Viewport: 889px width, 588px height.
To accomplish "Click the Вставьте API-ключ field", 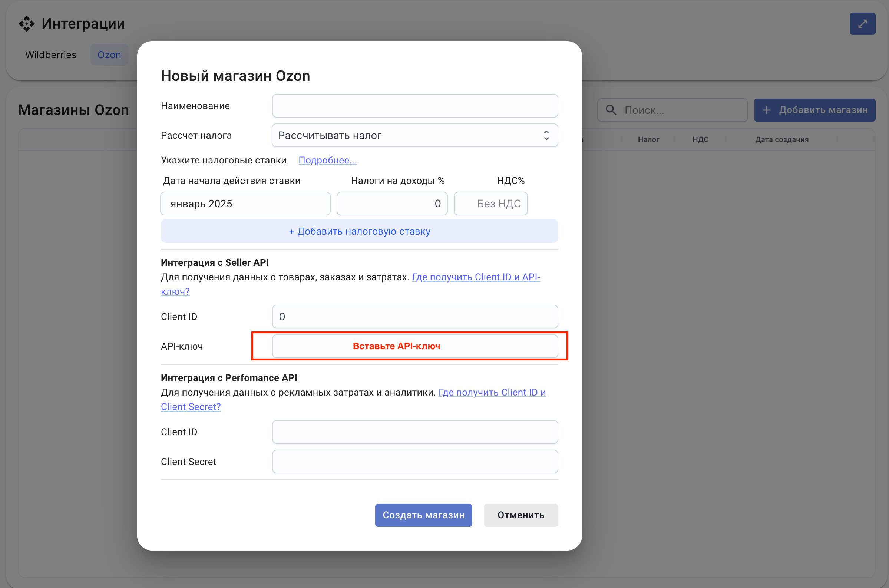I will click(x=415, y=346).
